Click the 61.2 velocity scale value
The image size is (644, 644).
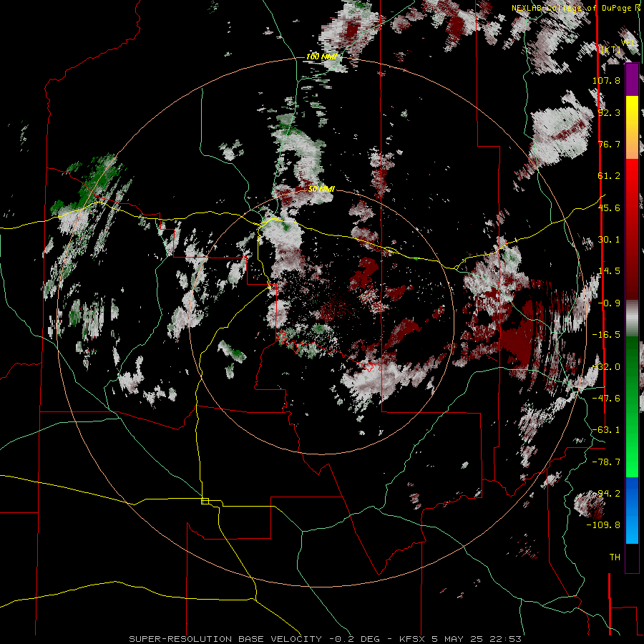(609, 176)
